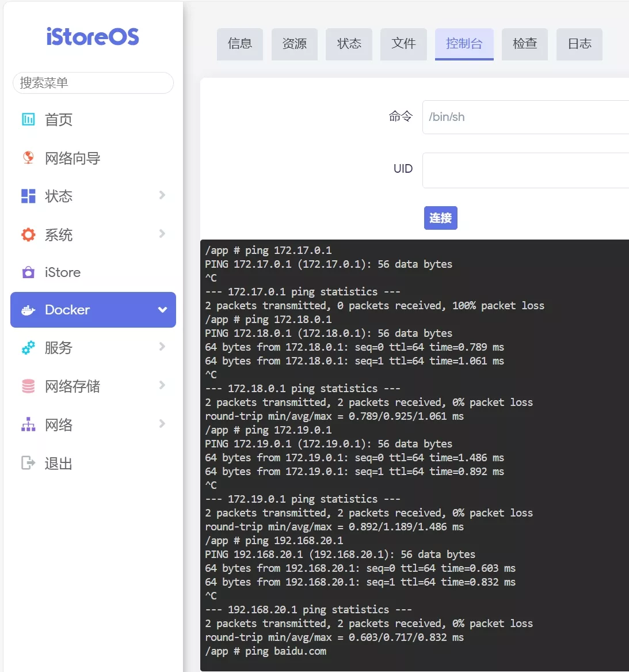The image size is (629, 672).
Task: Open the 日志 tab
Action: pyautogui.click(x=580, y=44)
